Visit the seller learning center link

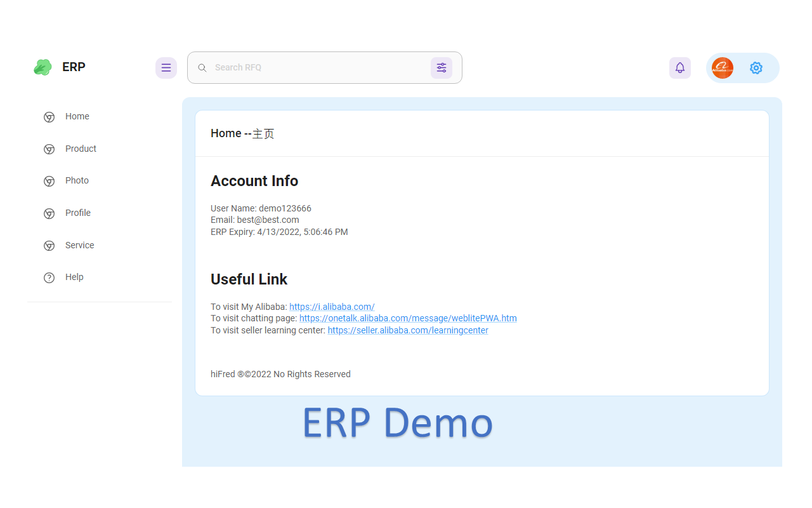(x=408, y=330)
